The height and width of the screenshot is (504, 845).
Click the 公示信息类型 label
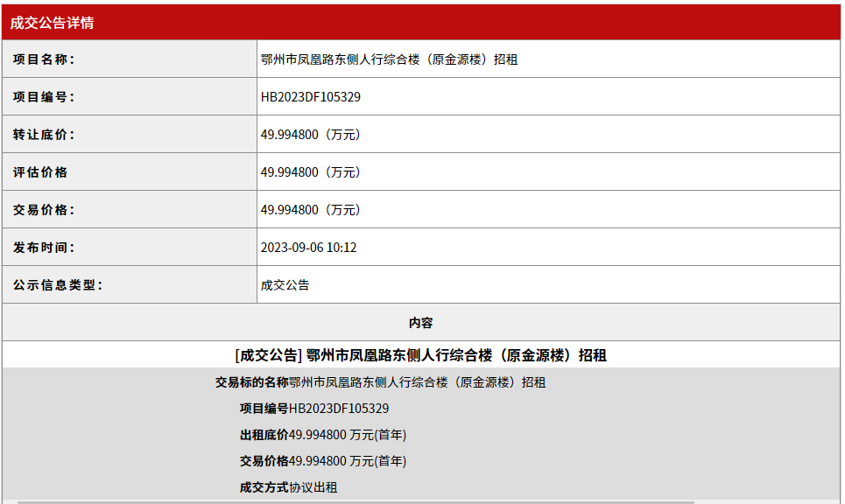tap(57, 285)
